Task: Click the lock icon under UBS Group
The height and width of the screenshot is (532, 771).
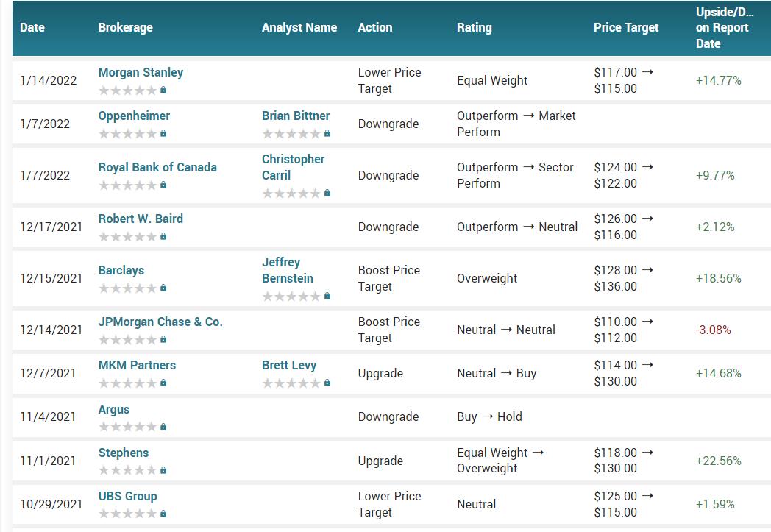Action: click(163, 514)
